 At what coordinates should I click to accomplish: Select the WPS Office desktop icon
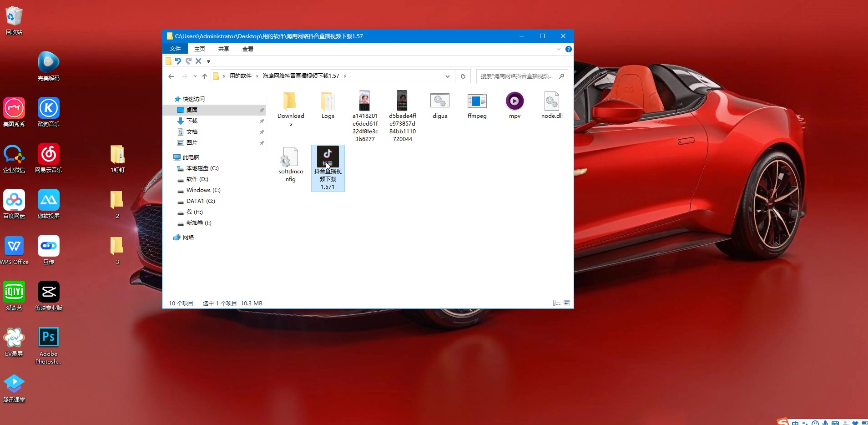point(14,250)
